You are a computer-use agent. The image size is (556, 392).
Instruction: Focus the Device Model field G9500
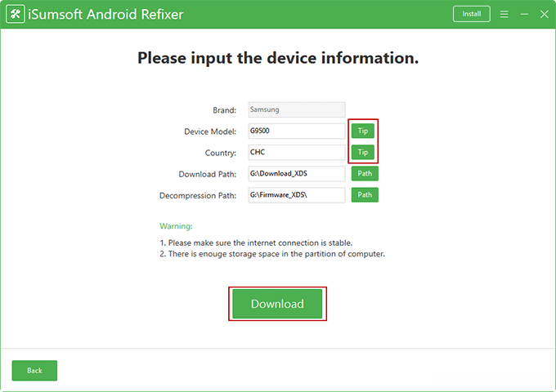(297, 131)
